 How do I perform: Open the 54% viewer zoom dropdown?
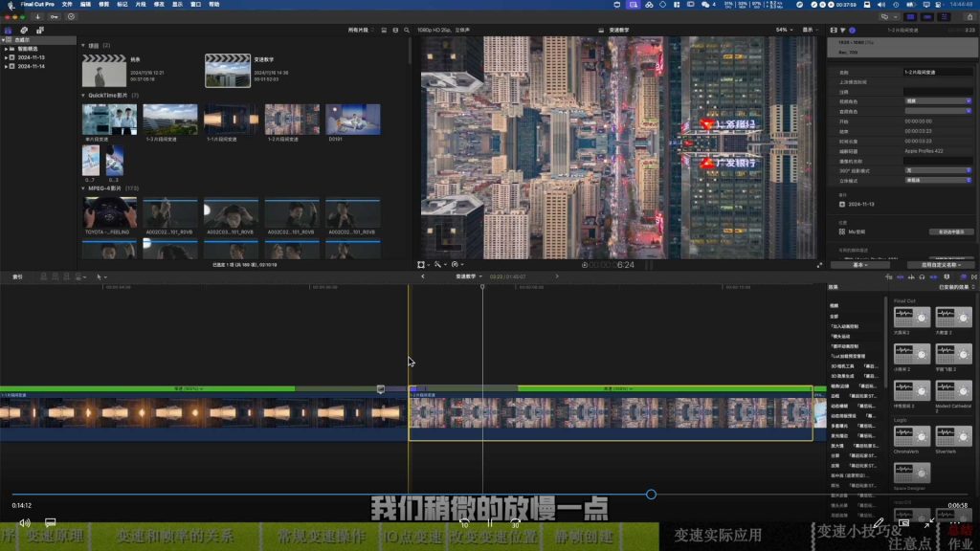coord(784,30)
